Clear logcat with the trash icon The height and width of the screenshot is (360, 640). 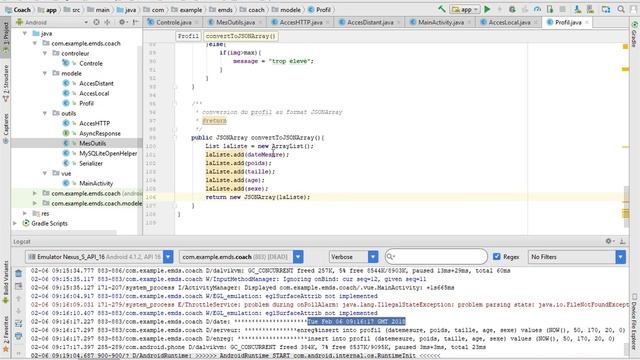pyautogui.click(x=18, y=273)
